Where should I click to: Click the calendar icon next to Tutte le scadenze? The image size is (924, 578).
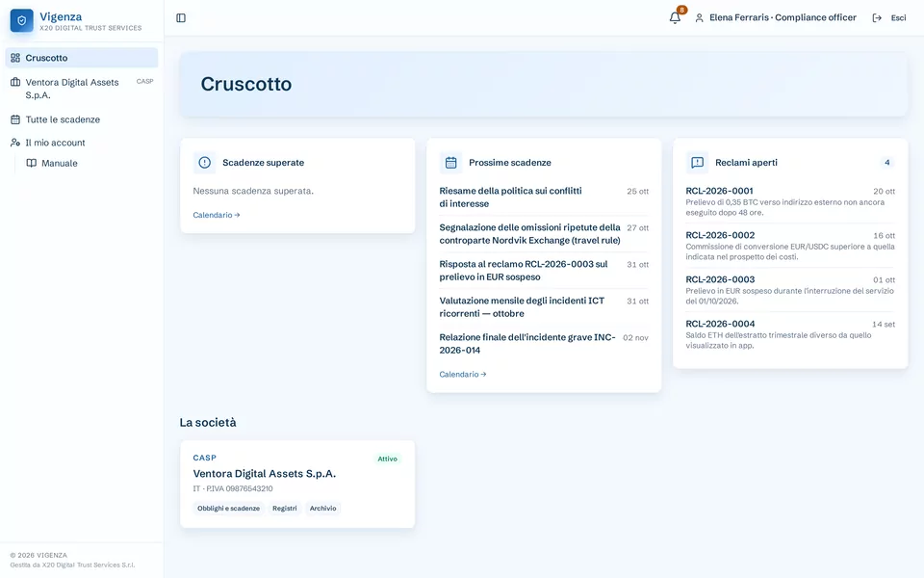[x=15, y=119]
